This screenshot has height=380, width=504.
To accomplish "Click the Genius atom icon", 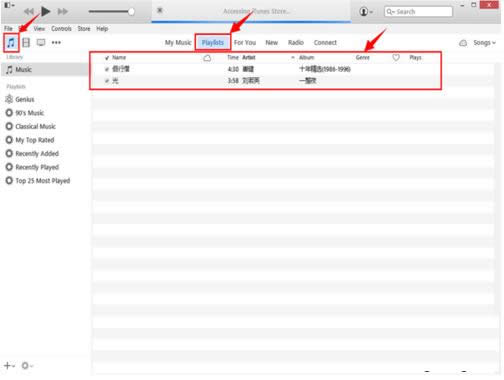I will pos(9,99).
